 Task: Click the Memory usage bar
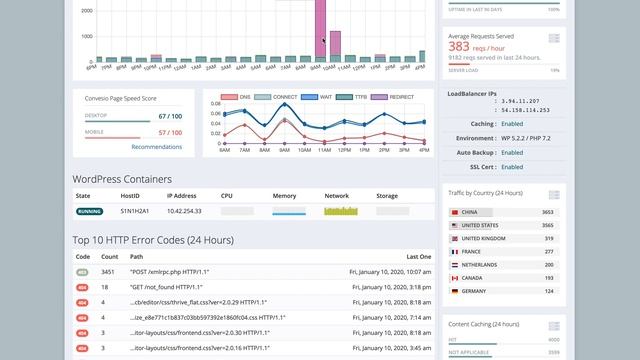click(289, 211)
